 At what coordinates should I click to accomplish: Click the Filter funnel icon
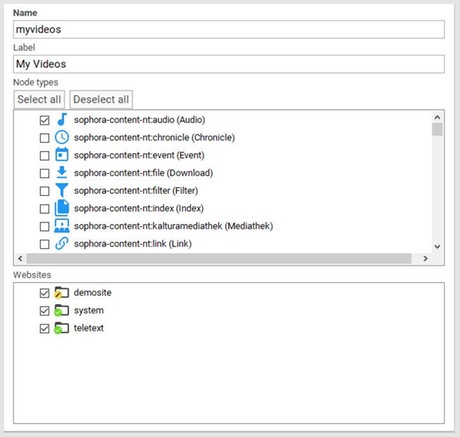coord(62,190)
